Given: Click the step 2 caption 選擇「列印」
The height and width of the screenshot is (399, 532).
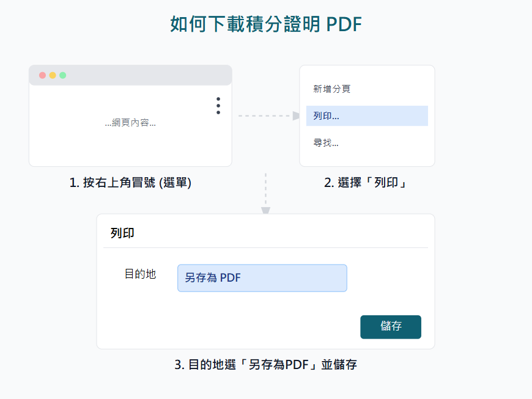Looking at the screenshot, I should pyautogui.click(x=366, y=183).
